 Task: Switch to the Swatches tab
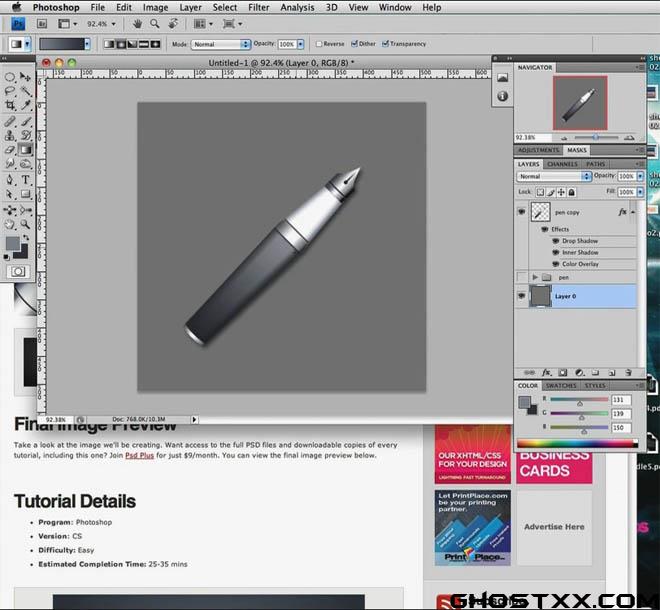(x=561, y=386)
